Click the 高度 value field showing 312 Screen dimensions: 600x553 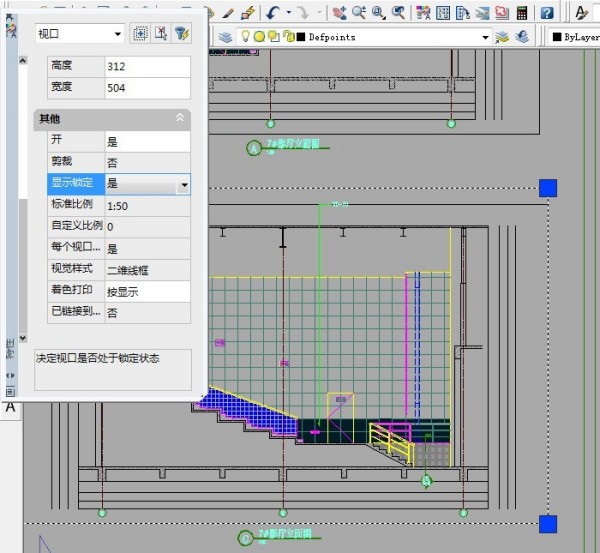(x=146, y=66)
